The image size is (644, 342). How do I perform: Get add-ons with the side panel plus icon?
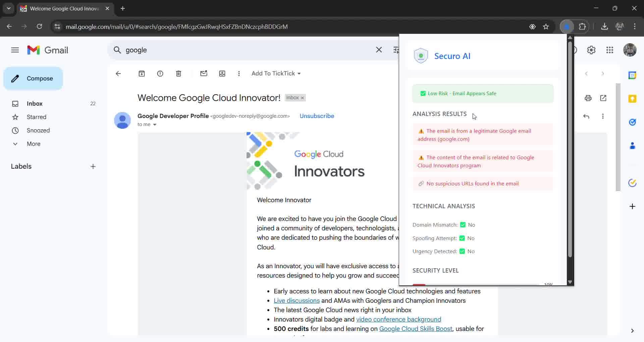click(x=632, y=207)
